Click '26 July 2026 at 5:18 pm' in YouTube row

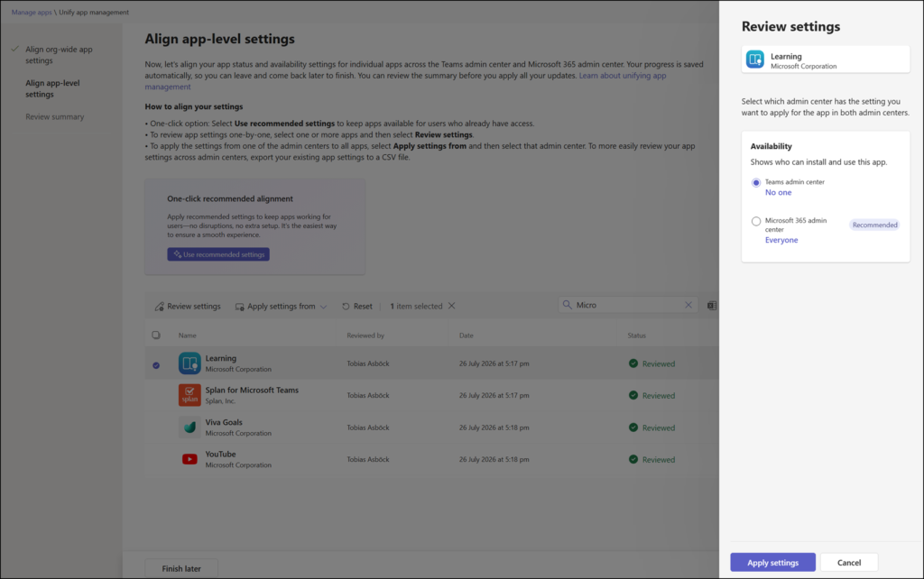tap(494, 459)
